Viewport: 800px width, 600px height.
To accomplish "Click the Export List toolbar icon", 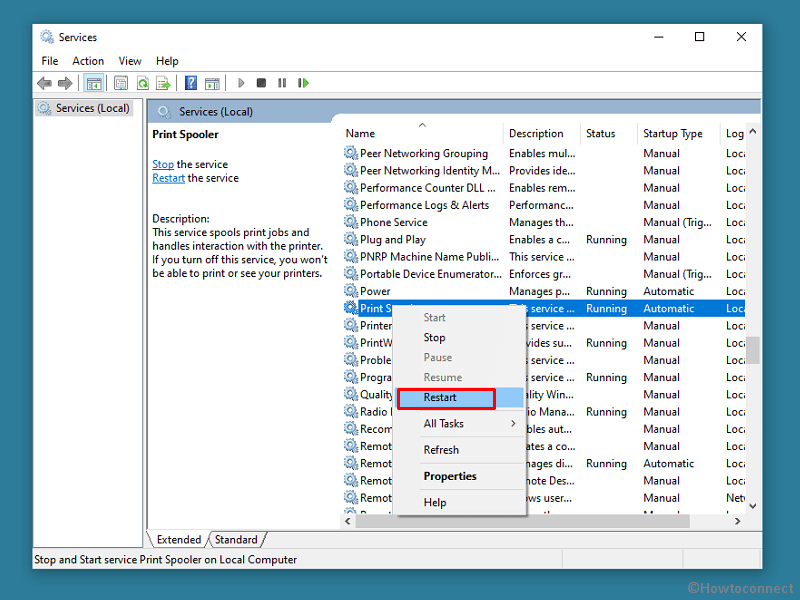I will (163, 83).
